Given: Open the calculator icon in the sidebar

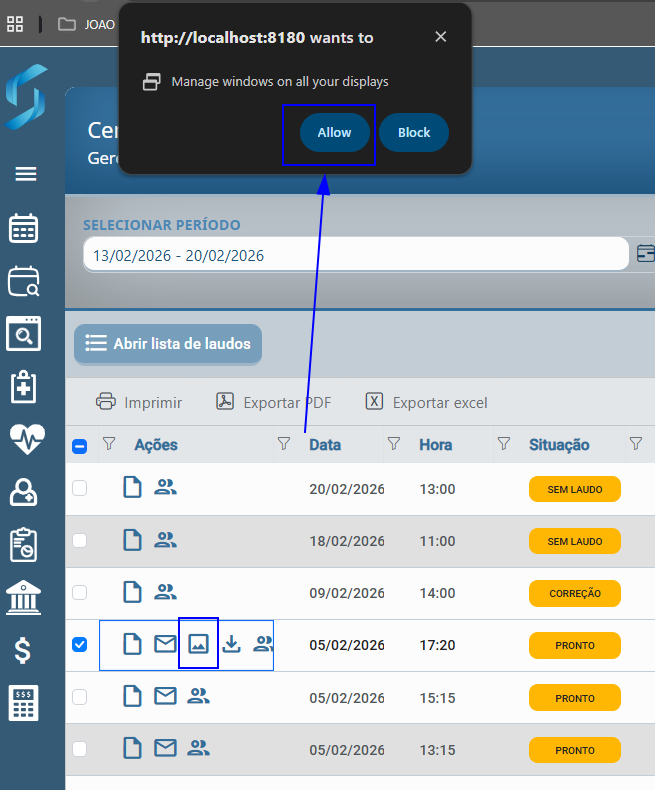Looking at the screenshot, I should coord(23,704).
